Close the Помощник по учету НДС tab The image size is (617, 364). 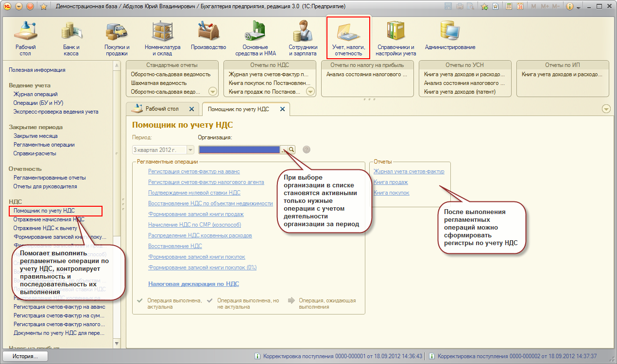pyautogui.click(x=282, y=109)
